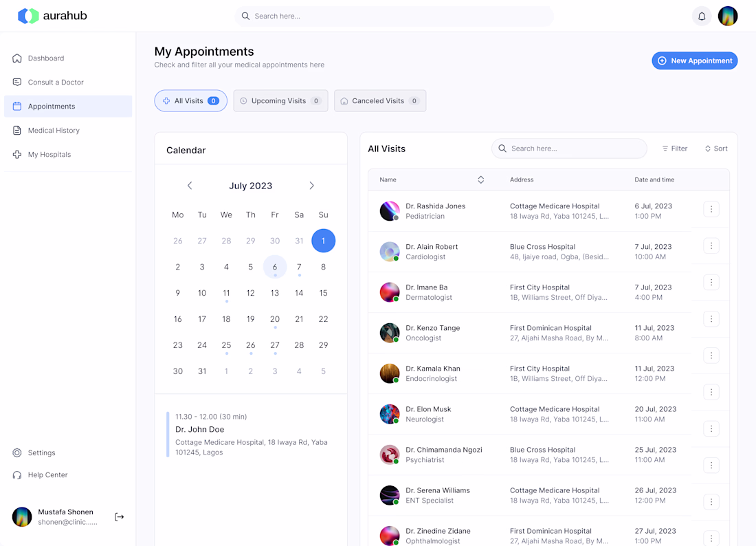This screenshot has height=546, width=756.
Task: Open options menu for Dr. Elon Musk
Action: pos(711,392)
